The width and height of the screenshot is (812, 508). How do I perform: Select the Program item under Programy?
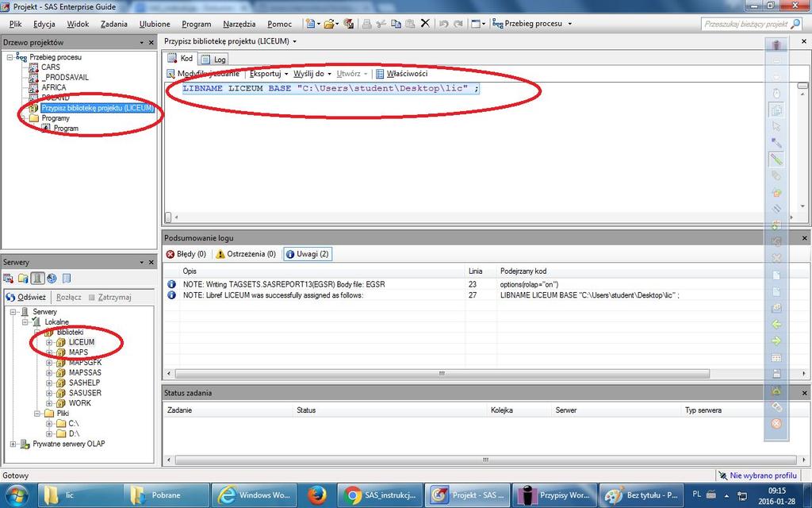tap(66, 128)
